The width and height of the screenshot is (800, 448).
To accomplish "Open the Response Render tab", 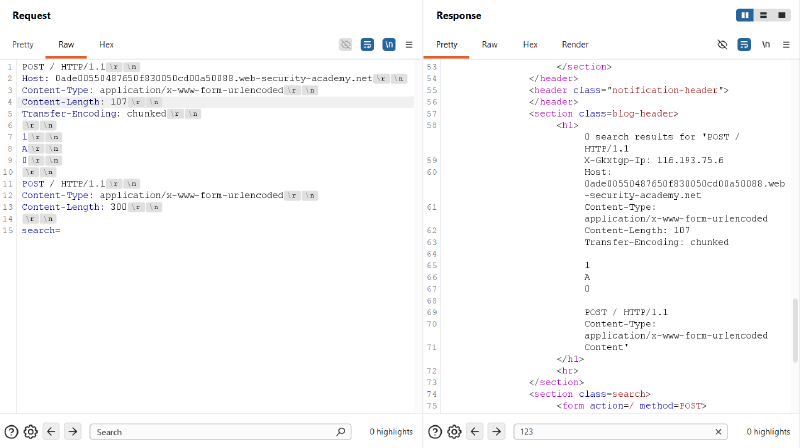I will pyautogui.click(x=575, y=45).
